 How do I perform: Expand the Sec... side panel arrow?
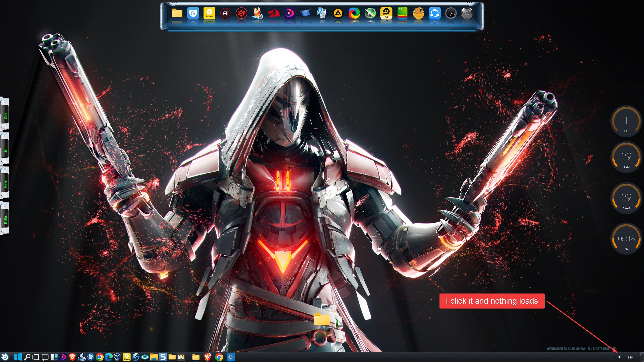tap(5, 127)
